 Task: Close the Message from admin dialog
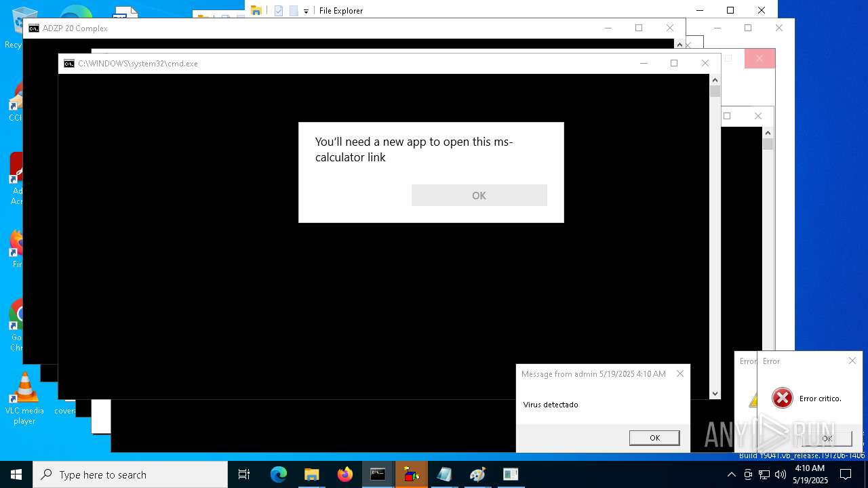pyautogui.click(x=679, y=373)
